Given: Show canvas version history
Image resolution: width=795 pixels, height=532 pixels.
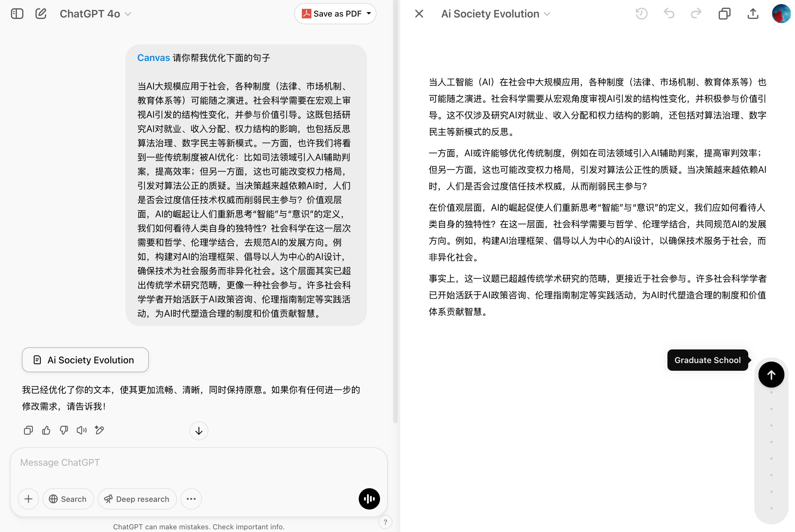Looking at the screenshot, I should click(641, 14).
